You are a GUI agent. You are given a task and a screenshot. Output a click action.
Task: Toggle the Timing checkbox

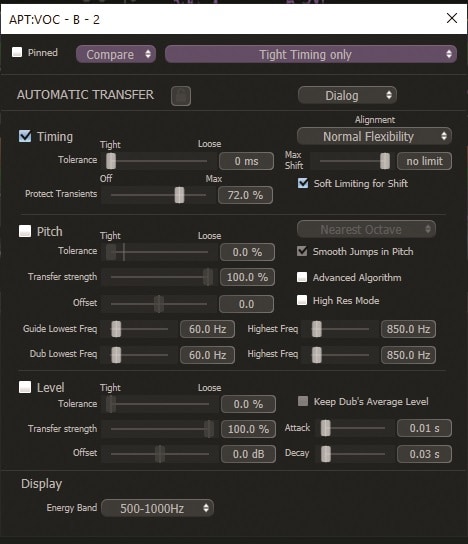(x=25, y=136)
